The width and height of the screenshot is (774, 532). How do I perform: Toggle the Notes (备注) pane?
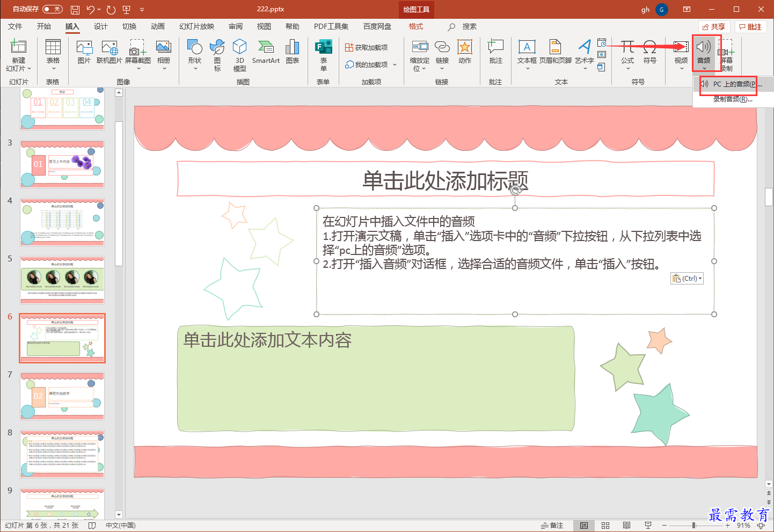point(552,526)
